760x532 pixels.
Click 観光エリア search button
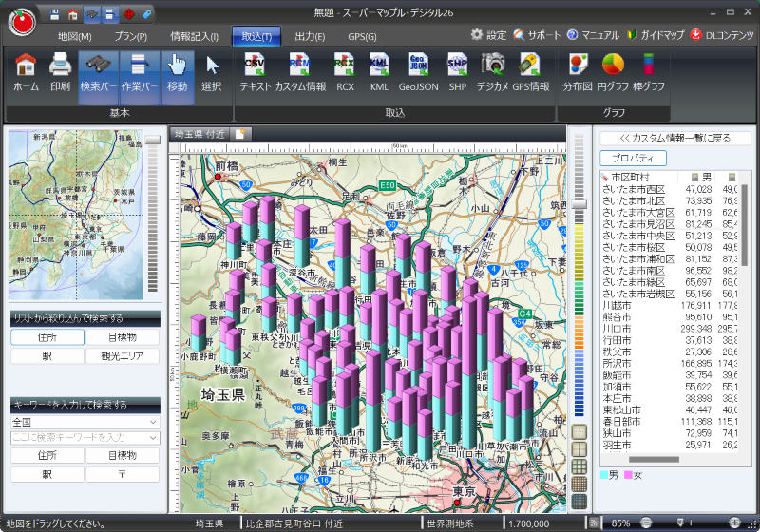click(x=123, y=356)
